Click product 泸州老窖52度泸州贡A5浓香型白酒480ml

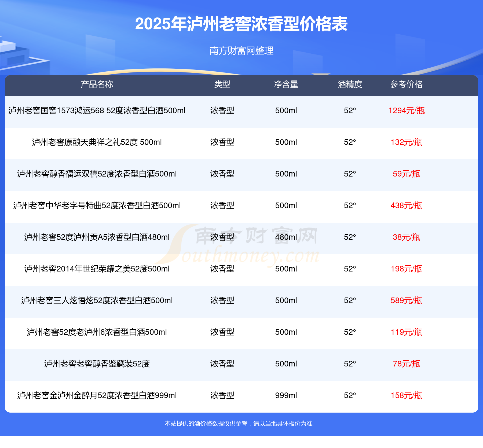tap(97, 237)
